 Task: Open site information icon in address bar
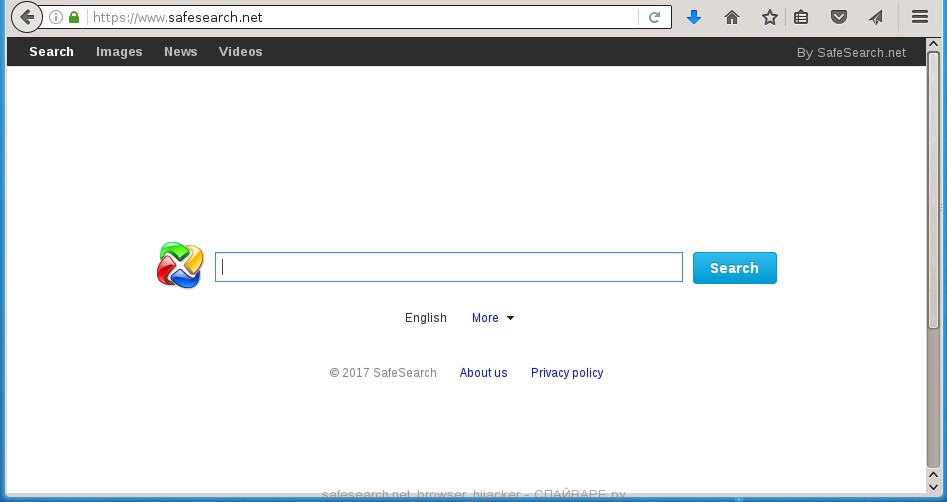(56, 17)
